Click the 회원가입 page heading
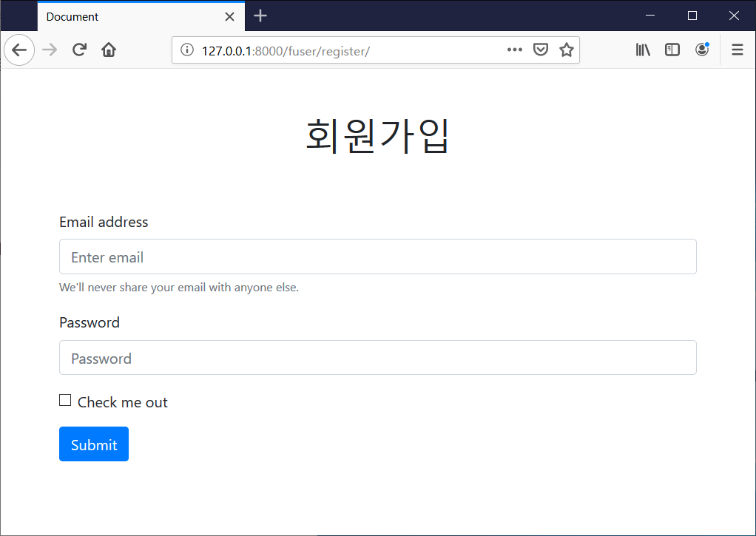Screen dimensions: 756x536 [x=378, y=136]
